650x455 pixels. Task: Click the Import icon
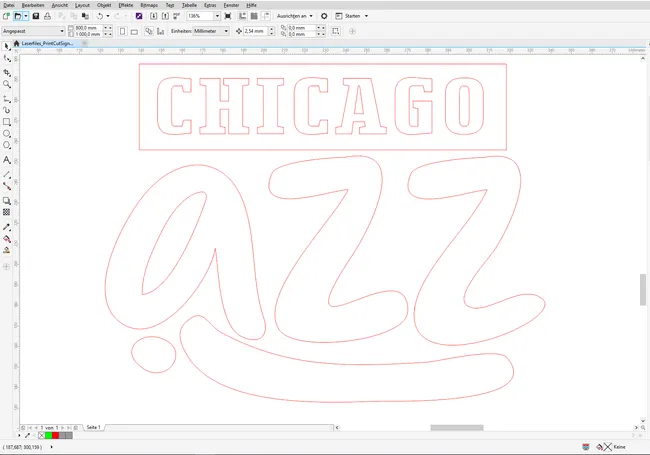pyautogui.click(x=153, y=16)
